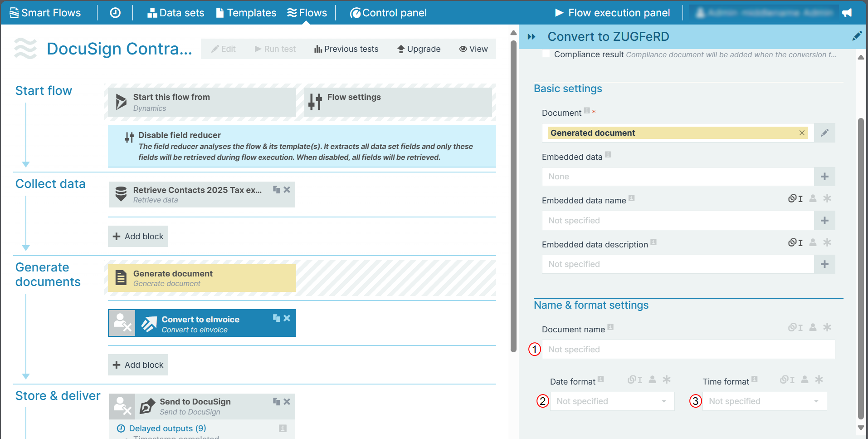Open Previous tests
This screenshot has height=439, width=868.
click(x=346, y=49)
